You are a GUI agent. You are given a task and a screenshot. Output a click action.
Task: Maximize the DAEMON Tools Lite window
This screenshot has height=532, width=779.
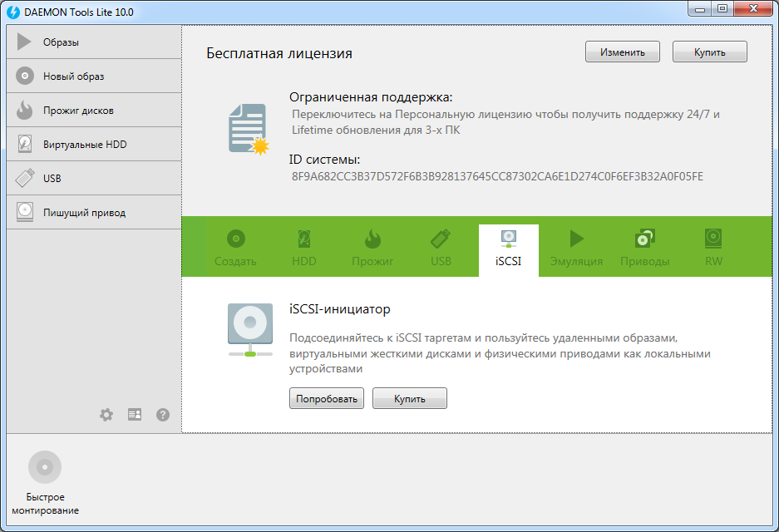point(722,9)
